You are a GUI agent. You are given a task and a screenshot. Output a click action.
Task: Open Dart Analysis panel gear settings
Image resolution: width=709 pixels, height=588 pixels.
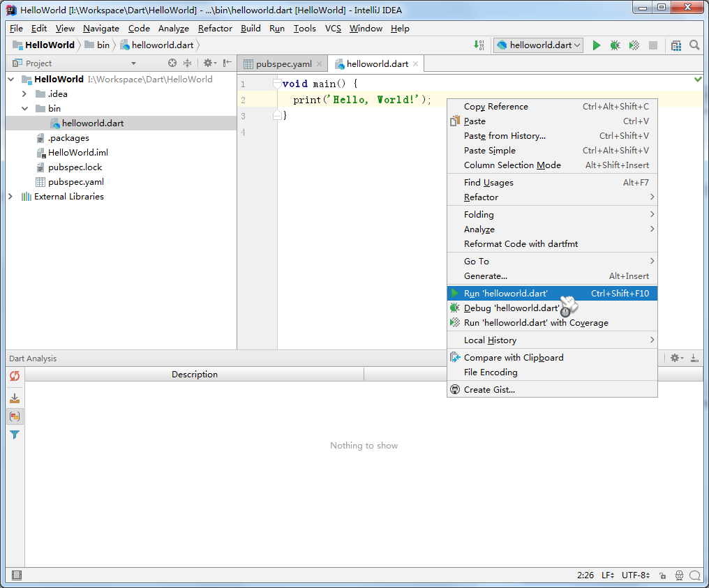point(676,358)
